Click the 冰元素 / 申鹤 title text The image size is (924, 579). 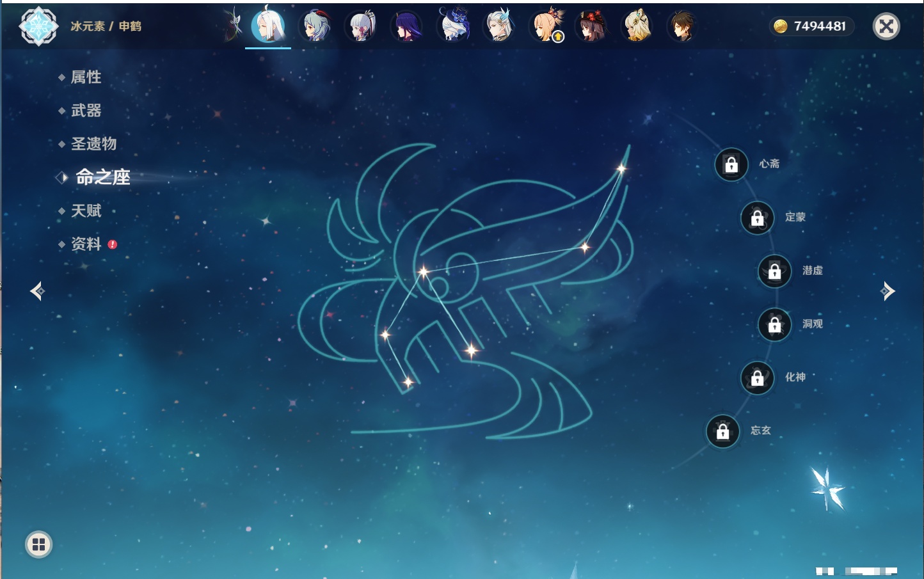pyautogui.click(x=106, y=26)
